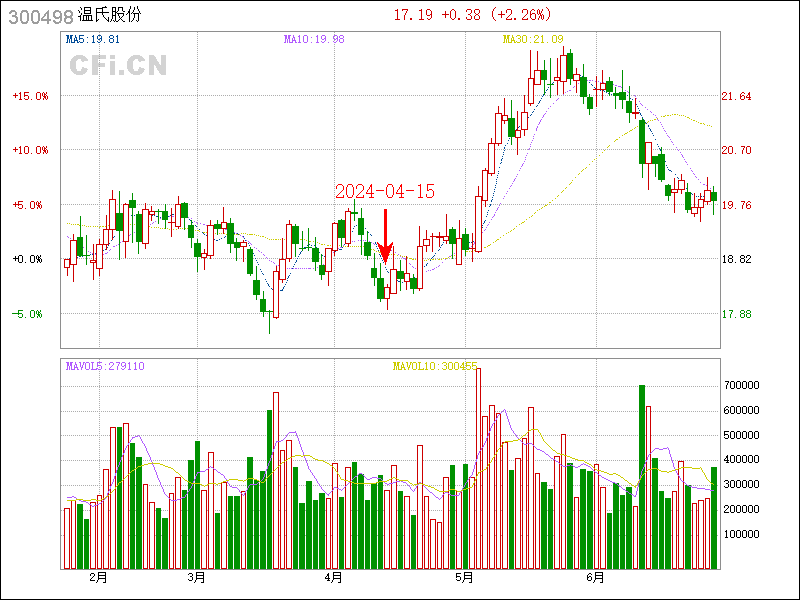This screenshot has width=800, height=600.
Task: Click the 17.88 price axis label
Action: (736, 314)
